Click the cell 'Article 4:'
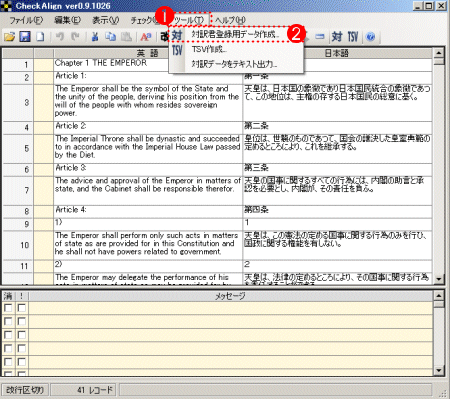 point(148,212)
